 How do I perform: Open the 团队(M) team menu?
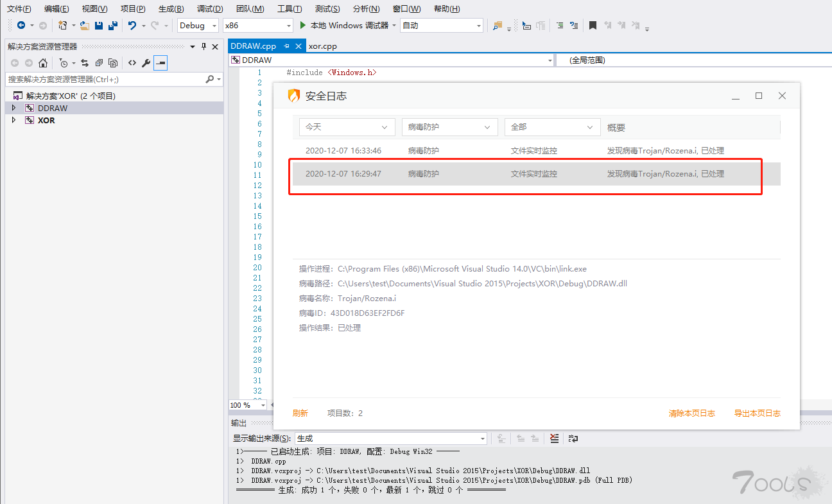[250, 9]
